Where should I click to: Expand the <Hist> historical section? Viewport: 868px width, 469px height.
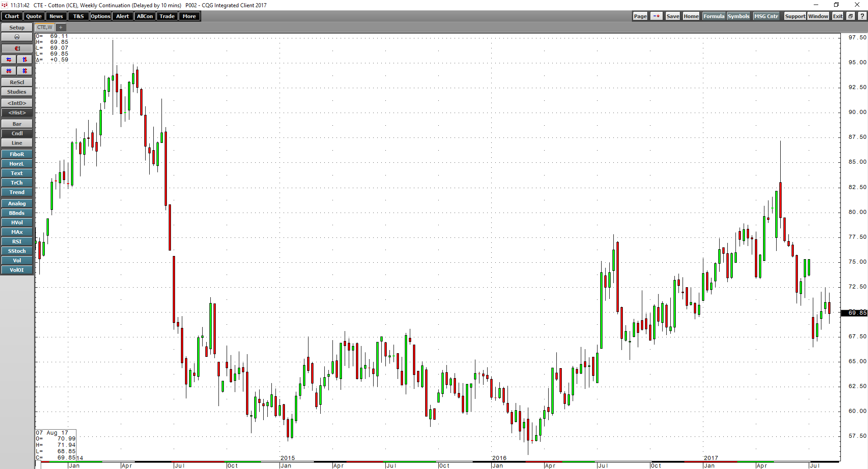[x=17, y=112]
